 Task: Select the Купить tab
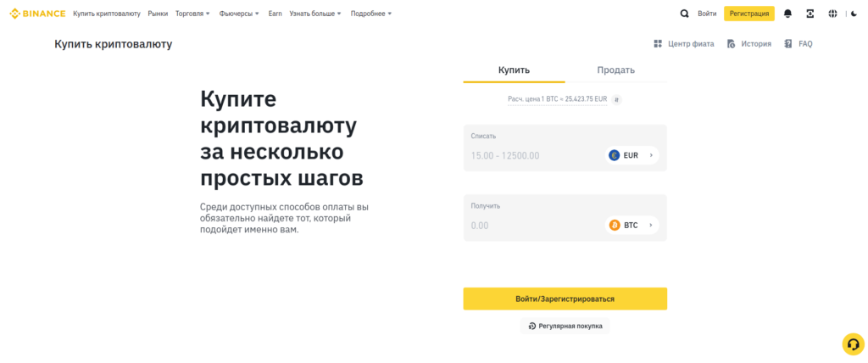pyautogui.click(x=514, y=70)
